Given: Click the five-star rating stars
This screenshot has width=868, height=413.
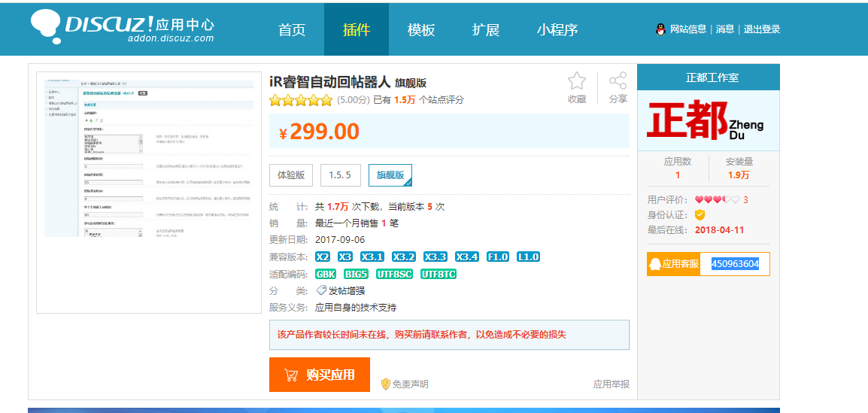Looking at the screenshot, I should (301, 100).
